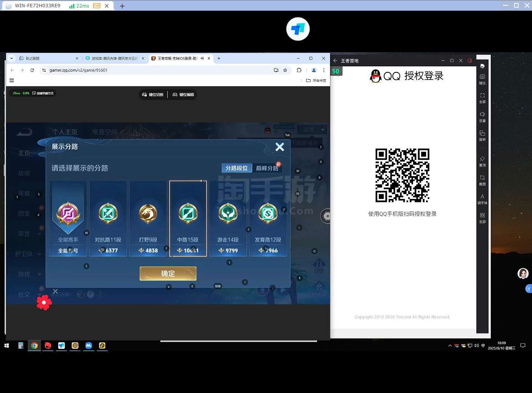Image resolution: width=532 pixels, height=393 pixels.
Task: Open the 战绩 item in game sidebar
Action: point(24,173)
